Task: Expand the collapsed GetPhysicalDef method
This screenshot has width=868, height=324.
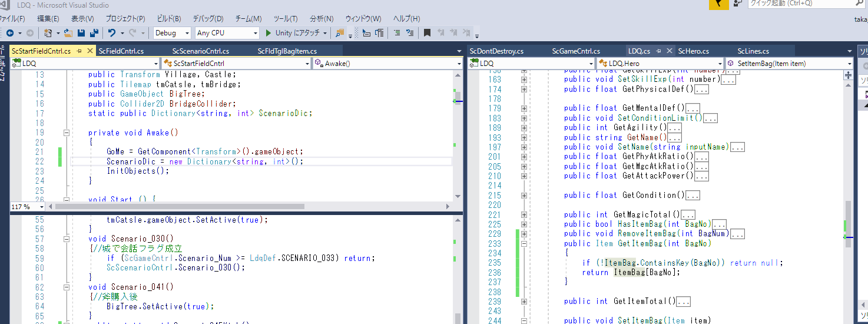Action: point(524,90)
